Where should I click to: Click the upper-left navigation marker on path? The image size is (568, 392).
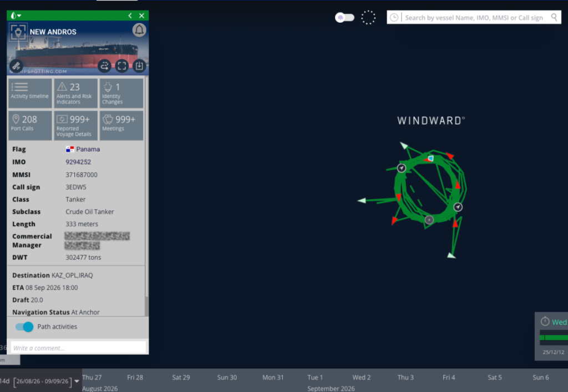[402, 168]
